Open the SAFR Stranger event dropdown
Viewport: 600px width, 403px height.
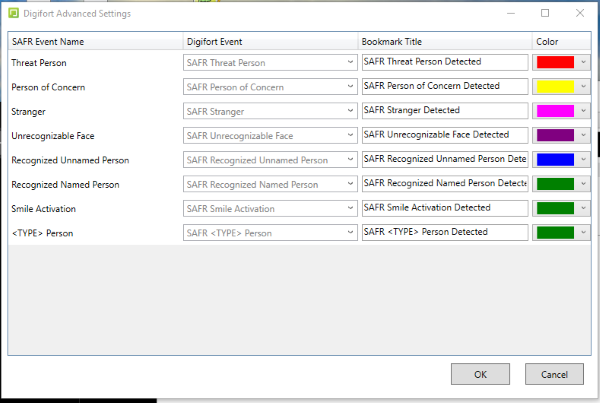click(x=270, y=111)
